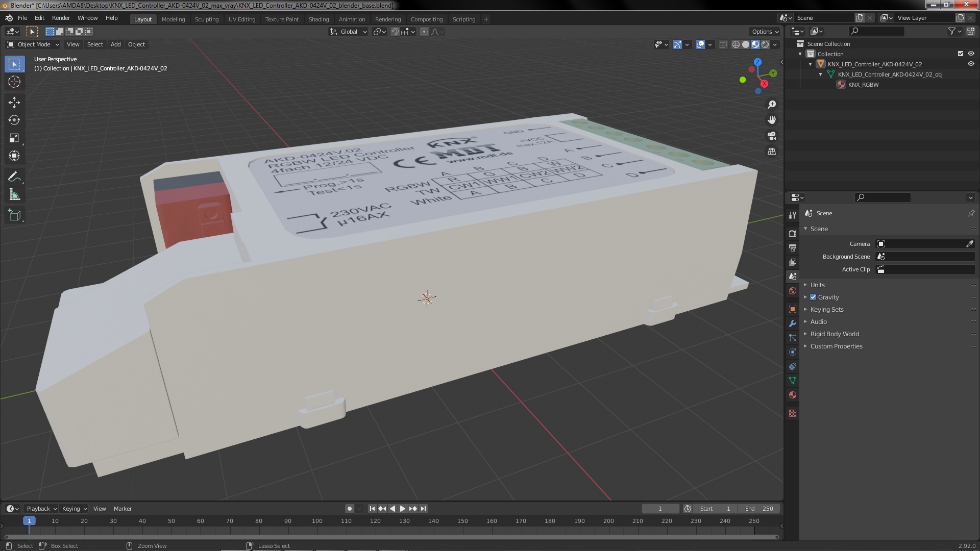
Task: Switch to Wireframe shading mode
Action: point(736,44)
